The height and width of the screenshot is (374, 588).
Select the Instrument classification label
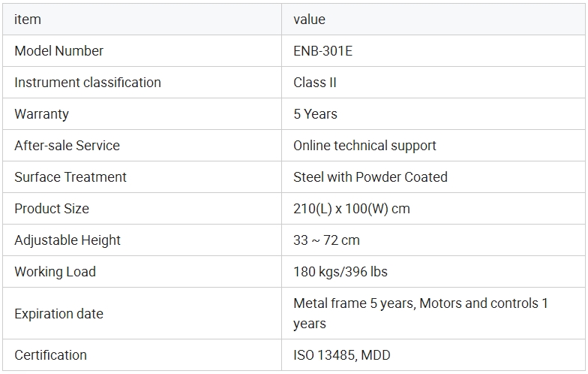click(87, 83)
